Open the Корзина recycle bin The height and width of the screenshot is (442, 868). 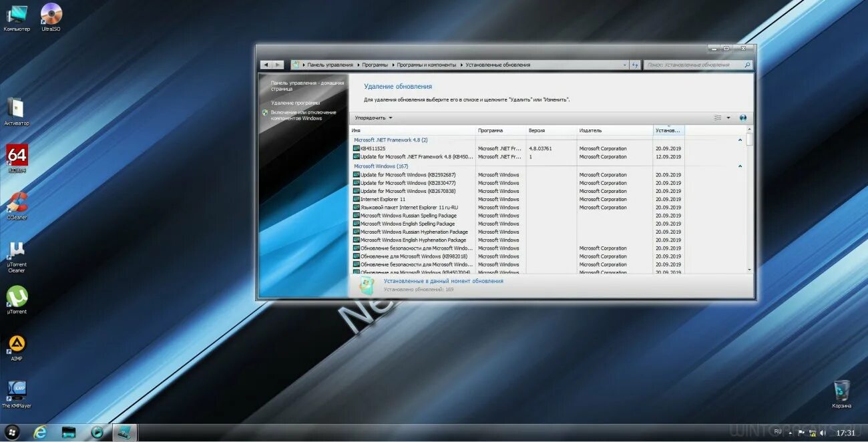point(842,394)
